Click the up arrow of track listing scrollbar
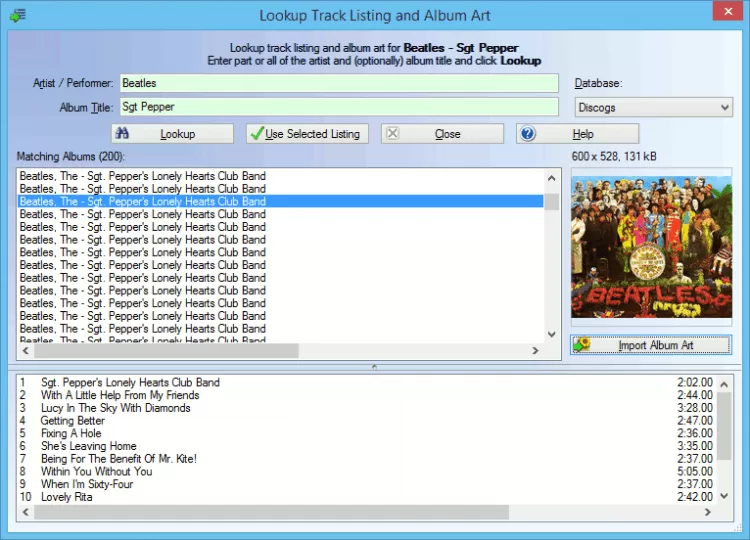750x540 pixels. [x=724, y=384]
